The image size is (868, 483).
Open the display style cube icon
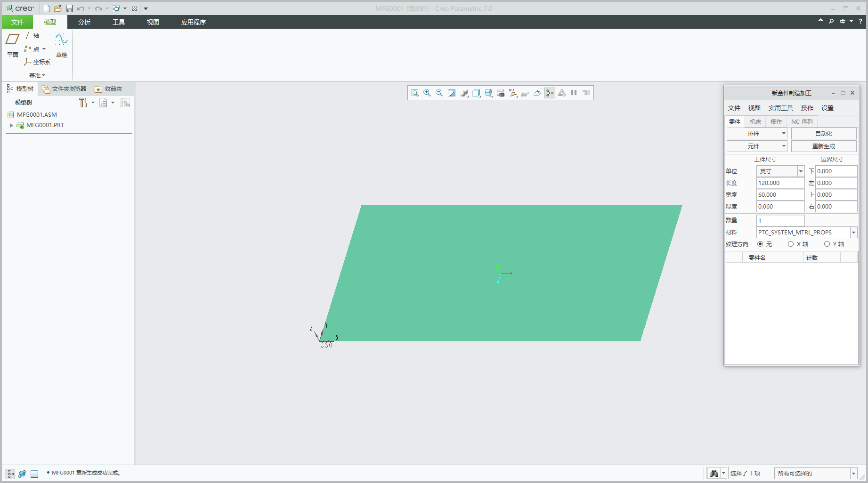[476, 93]
